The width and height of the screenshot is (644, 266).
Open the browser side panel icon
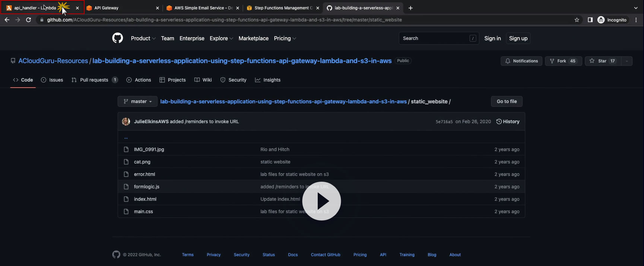pos(590,20)
